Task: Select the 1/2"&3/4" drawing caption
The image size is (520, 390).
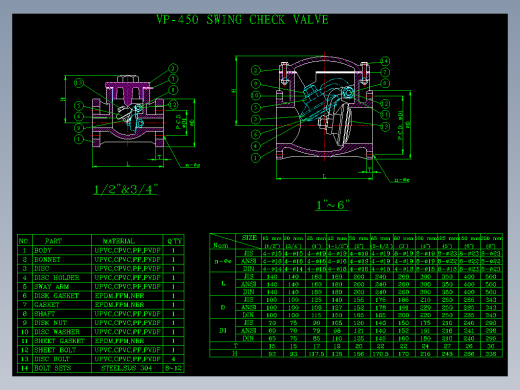Action: 125,189
